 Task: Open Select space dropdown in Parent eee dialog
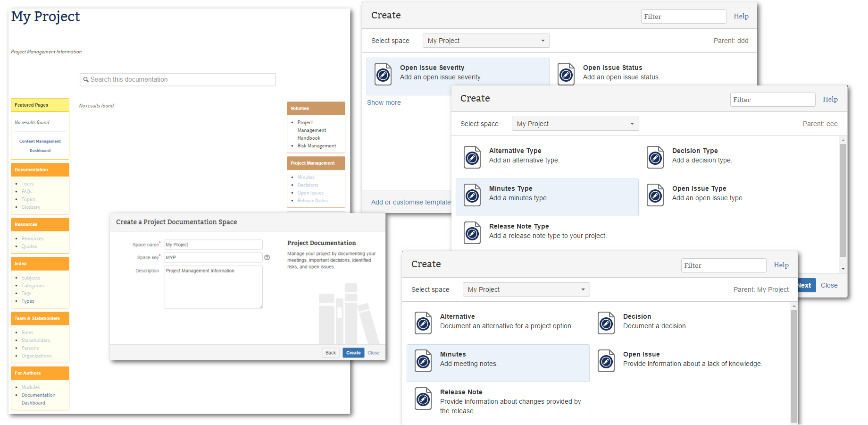576,124
